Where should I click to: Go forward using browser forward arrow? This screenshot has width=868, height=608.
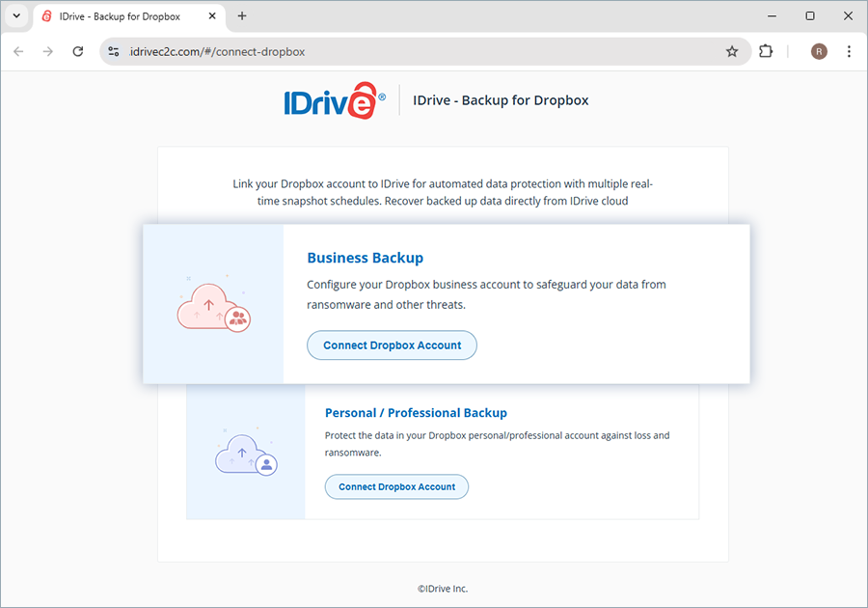pyautogui.click(x=48, y=51)
